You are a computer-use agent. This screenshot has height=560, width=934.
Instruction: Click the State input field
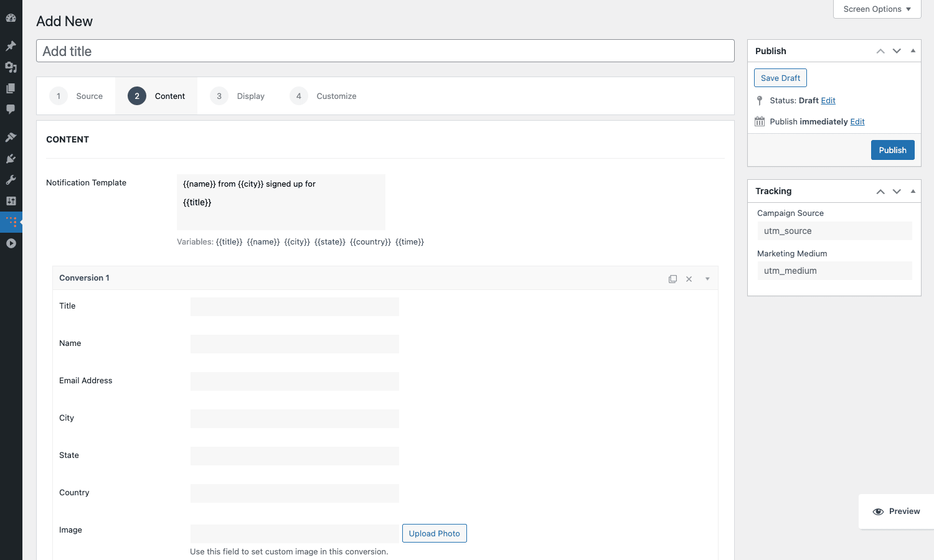(x=295, y=456)
